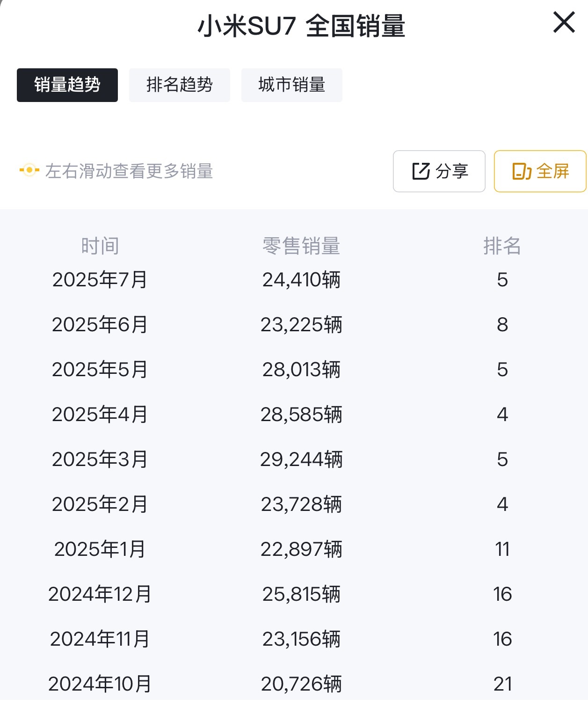Click the 零售销量 column header
The height and width of the screenshot is (714, 588).
[301, 246]
